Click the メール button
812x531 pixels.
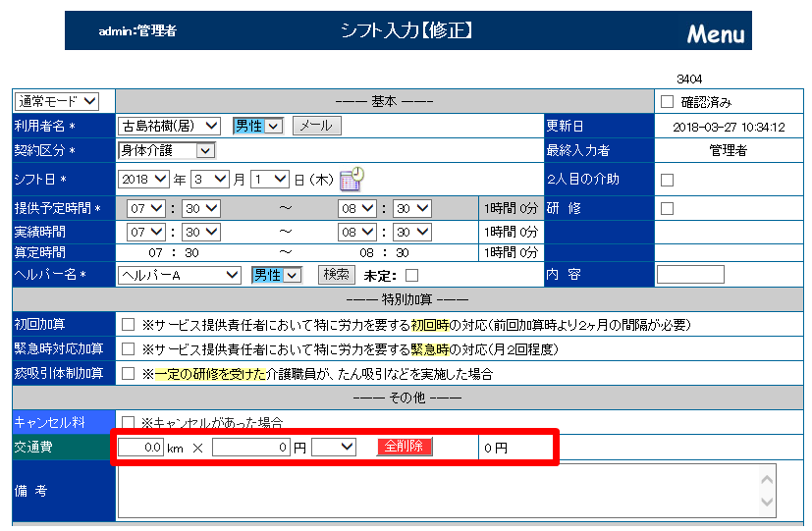click(316, 126)
